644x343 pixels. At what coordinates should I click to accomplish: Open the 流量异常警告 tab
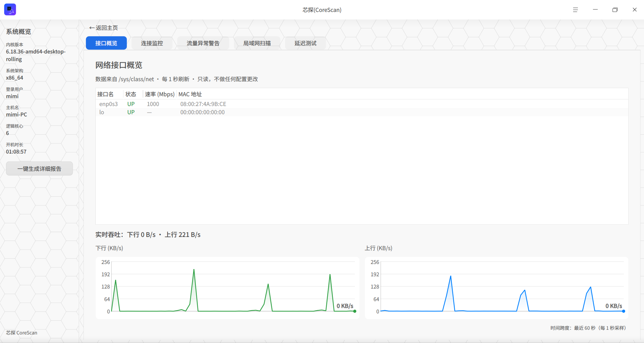[203, 43]
